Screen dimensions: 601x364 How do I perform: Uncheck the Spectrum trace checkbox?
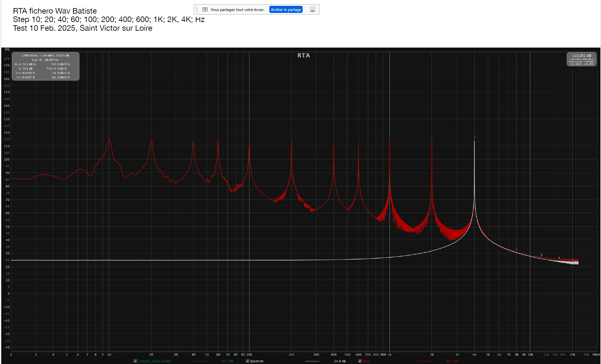pos(248,361)
